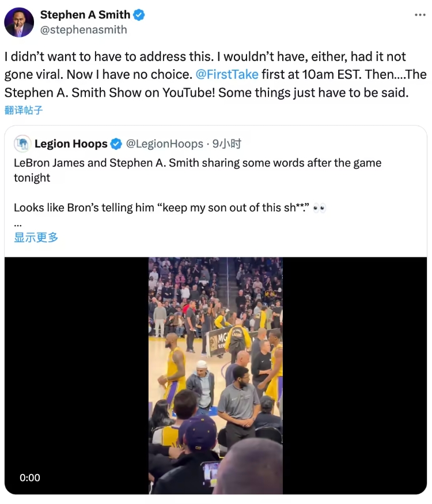Click Legion Hoops' blue verified badge
This screenshot has height=504, width=432.
[116, 143]
